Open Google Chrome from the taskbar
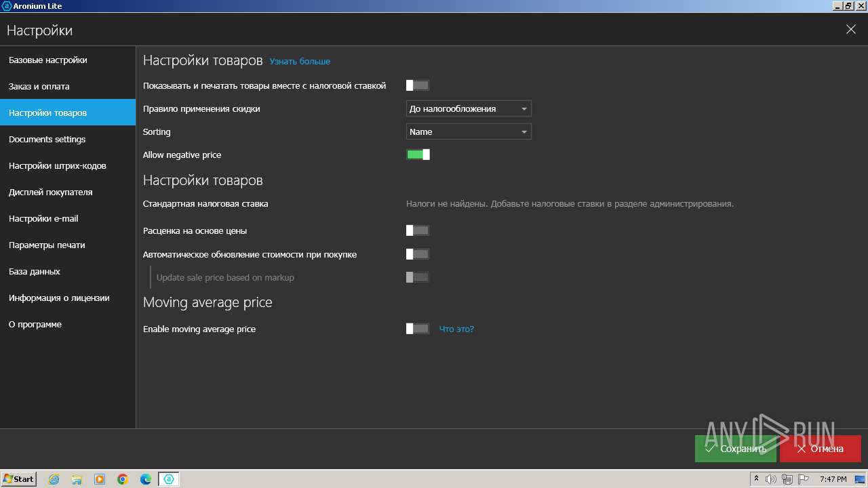Screen dimensions: 868x488 click(123, 479)
